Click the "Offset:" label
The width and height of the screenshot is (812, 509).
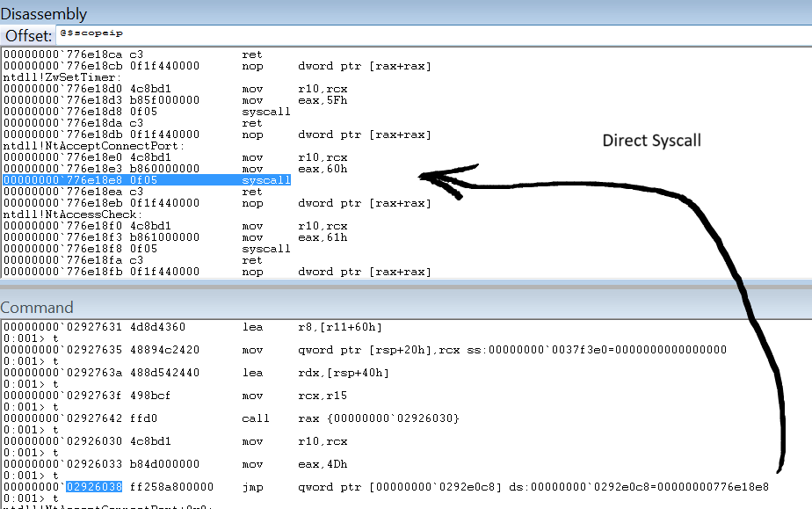click(28, 36)
